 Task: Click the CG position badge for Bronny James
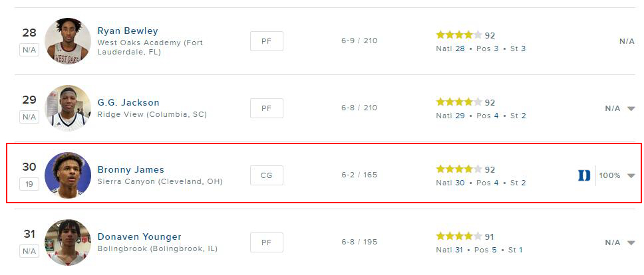[267, 175]
